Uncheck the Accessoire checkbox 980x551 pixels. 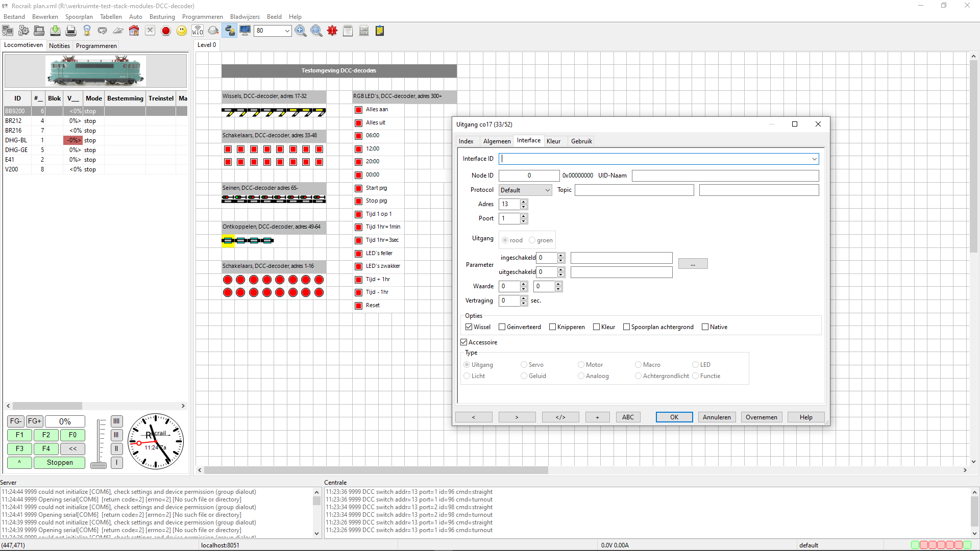[464, 342]
